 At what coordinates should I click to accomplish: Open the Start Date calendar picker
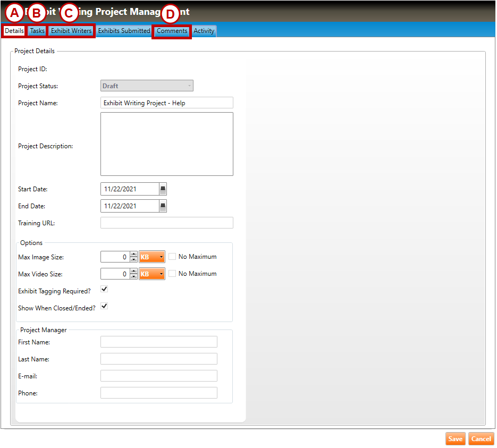coord(163,189)
